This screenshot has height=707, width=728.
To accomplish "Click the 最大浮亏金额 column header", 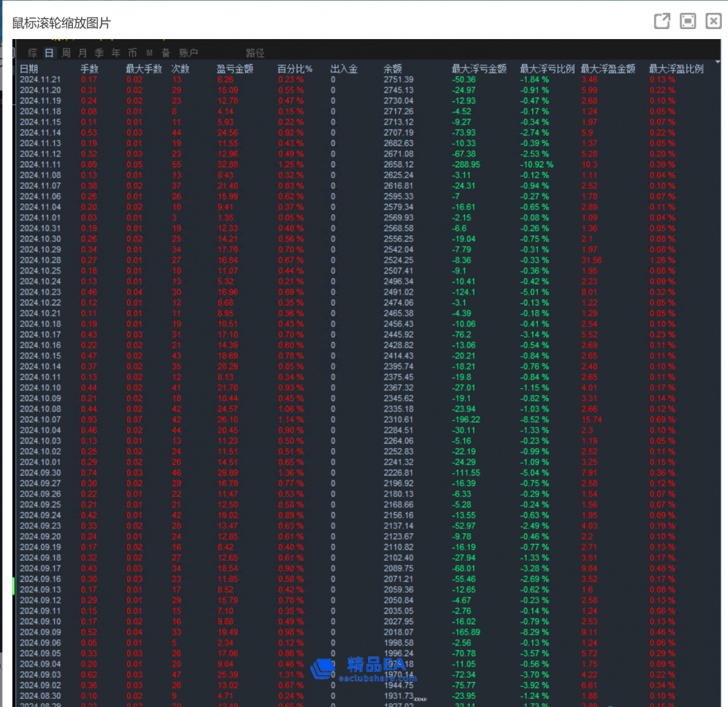I will 479,69.
